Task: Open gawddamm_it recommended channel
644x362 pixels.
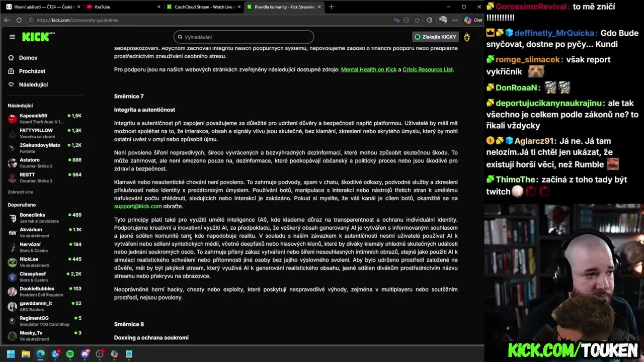Action: tap(44, 306)
